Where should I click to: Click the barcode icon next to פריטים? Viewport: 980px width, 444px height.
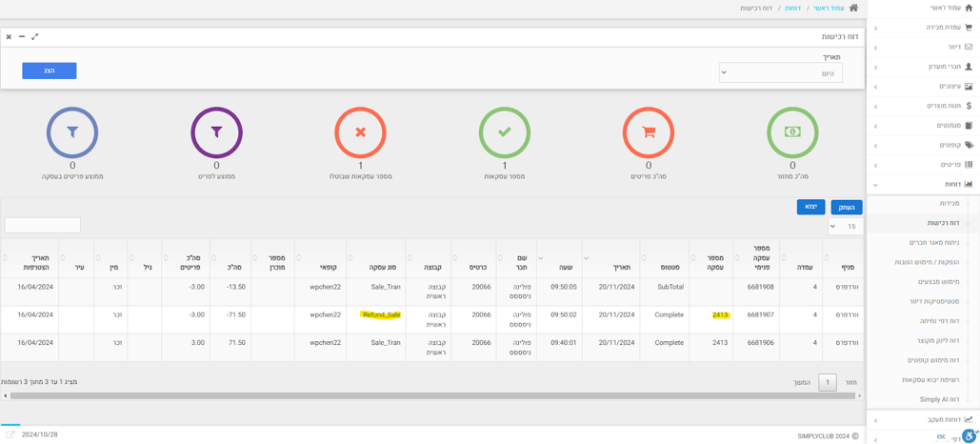coord(969,165)
